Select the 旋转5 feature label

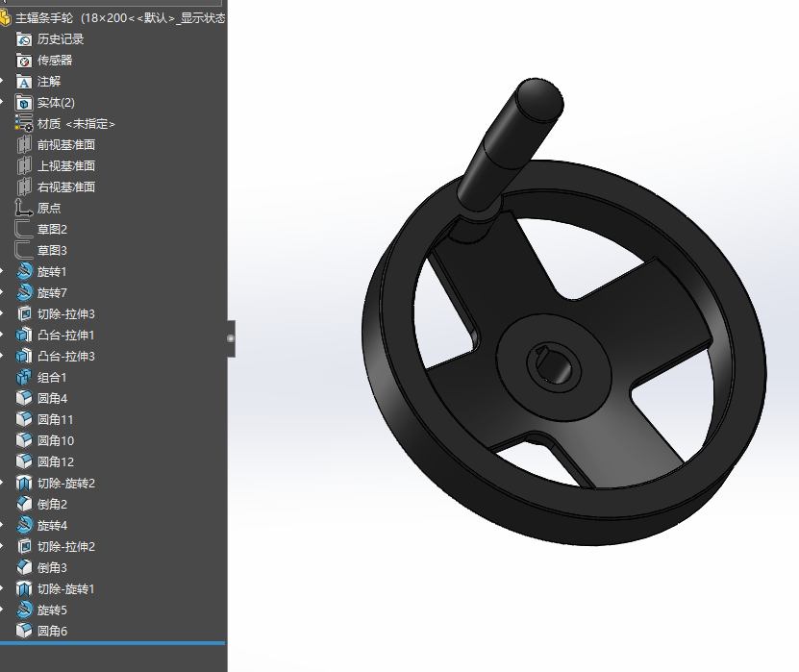point(52,610)
